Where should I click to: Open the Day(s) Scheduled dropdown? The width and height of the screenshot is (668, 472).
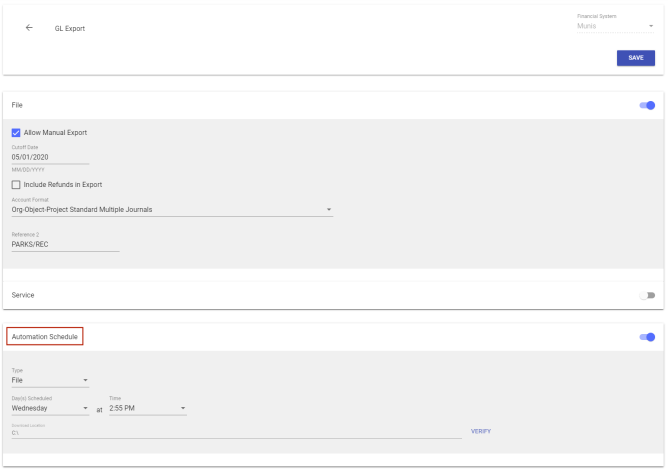click(50, 408)
